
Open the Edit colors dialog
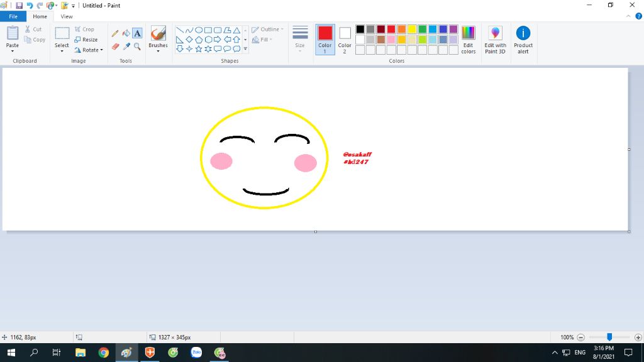click(x=468, y=40)
